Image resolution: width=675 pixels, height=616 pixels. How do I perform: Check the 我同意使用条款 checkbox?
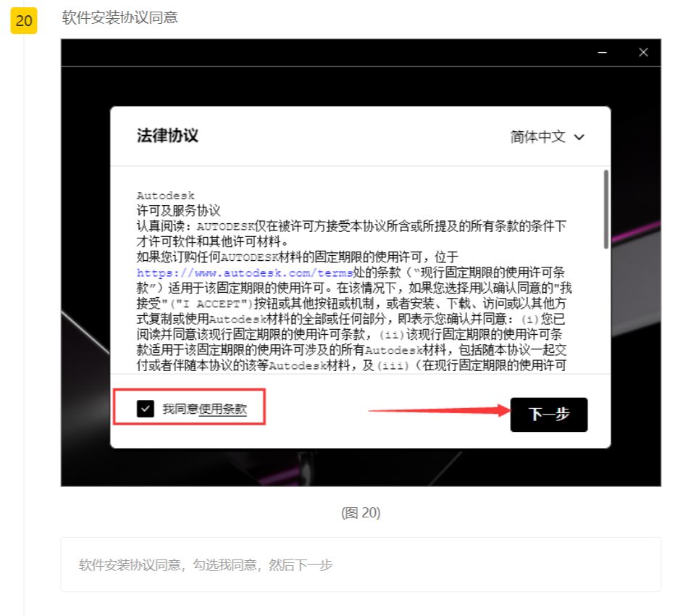click(146, 409)
